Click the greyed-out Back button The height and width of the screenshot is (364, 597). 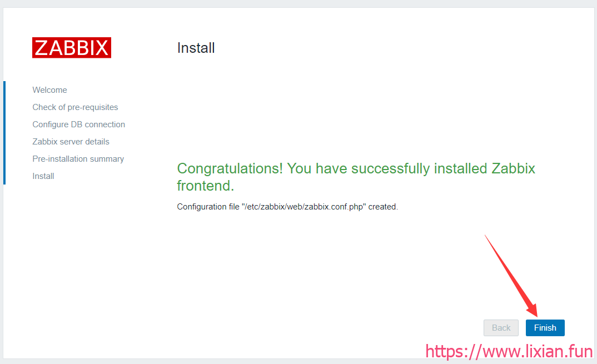click(501, 328)
